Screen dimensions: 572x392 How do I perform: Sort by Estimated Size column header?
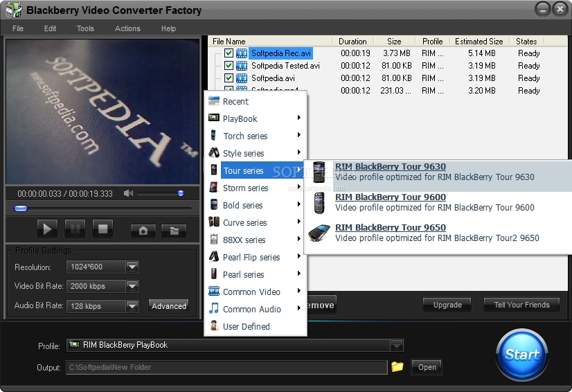tap(479, 42)
